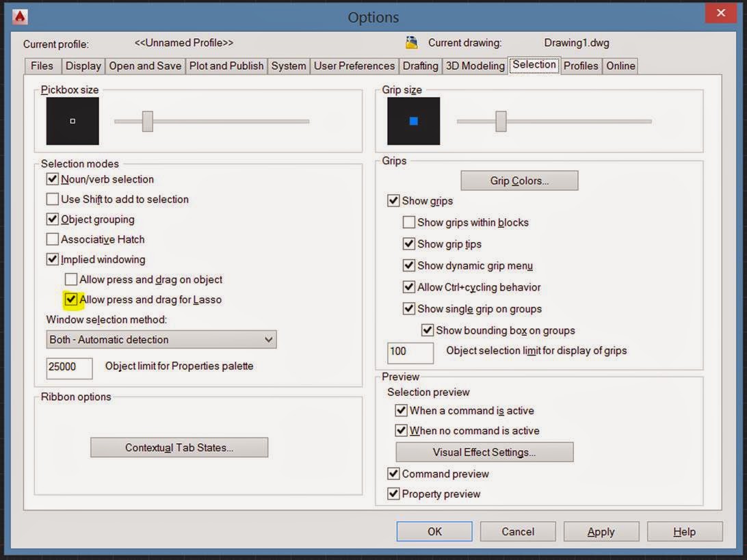
Task: Enable Use Shift to add to selection
Action: (53, 199)
